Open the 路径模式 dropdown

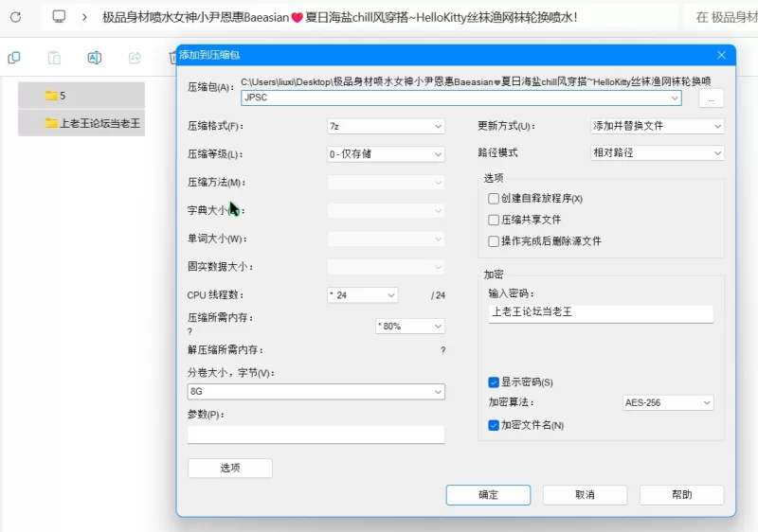pyautogui.click(x=657, y=153)
